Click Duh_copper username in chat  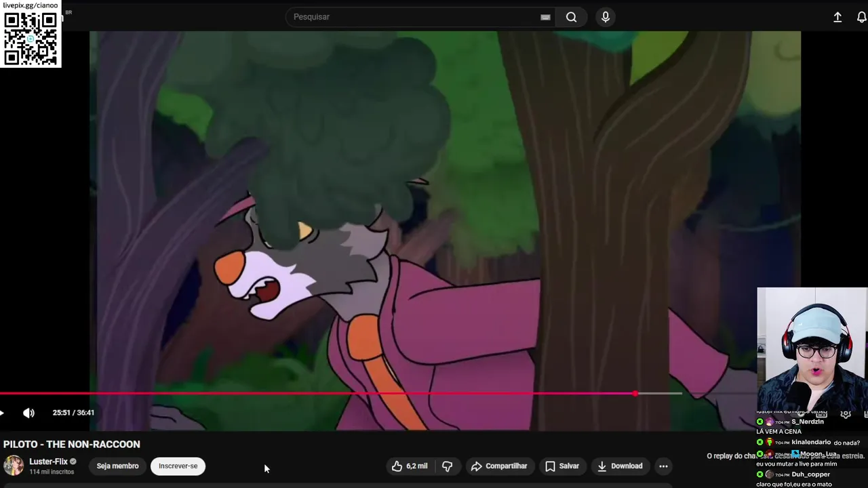point(810,474)
